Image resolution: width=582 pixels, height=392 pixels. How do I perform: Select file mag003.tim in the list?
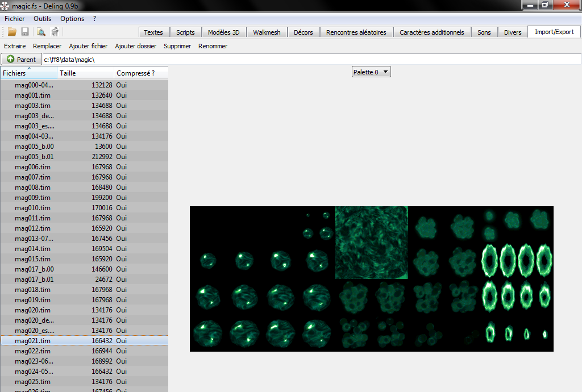click(x=84, y=105)
